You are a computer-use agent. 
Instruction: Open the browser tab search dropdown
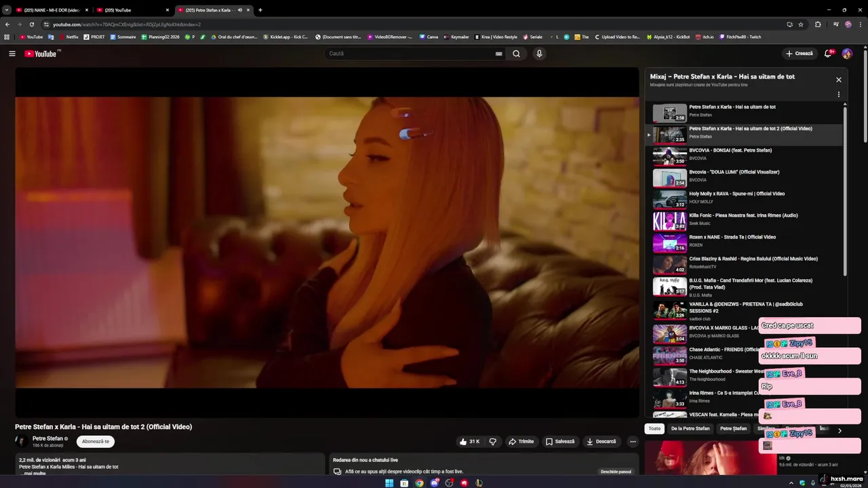7,10
